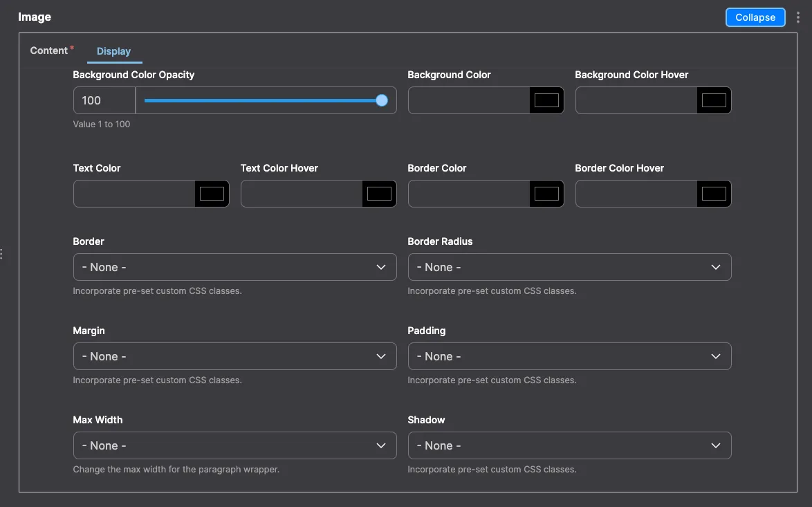Click the "Background Color Opacity" label
Screen dimensions: 812x507
133,75
